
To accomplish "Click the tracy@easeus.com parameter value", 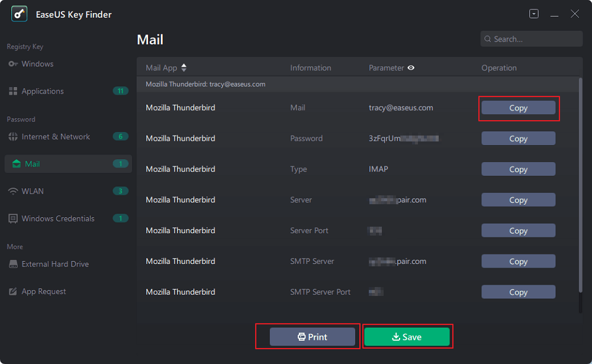I will click(401, 108).
